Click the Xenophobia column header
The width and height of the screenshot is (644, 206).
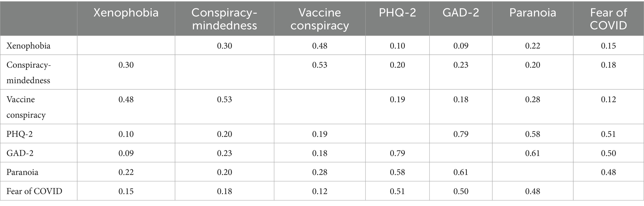coord(126,13)
